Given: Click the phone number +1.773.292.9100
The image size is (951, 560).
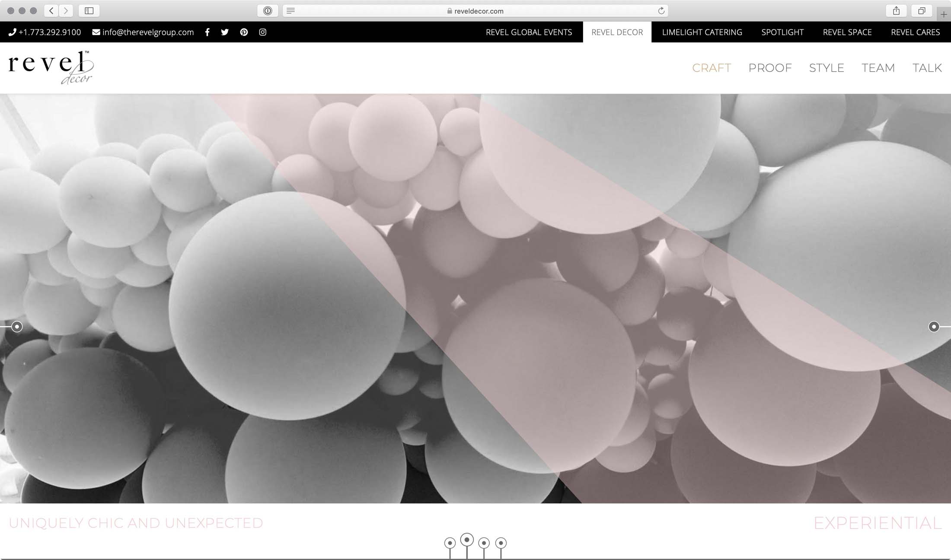Looking at the screenshot, I should [x=45, y=32].
